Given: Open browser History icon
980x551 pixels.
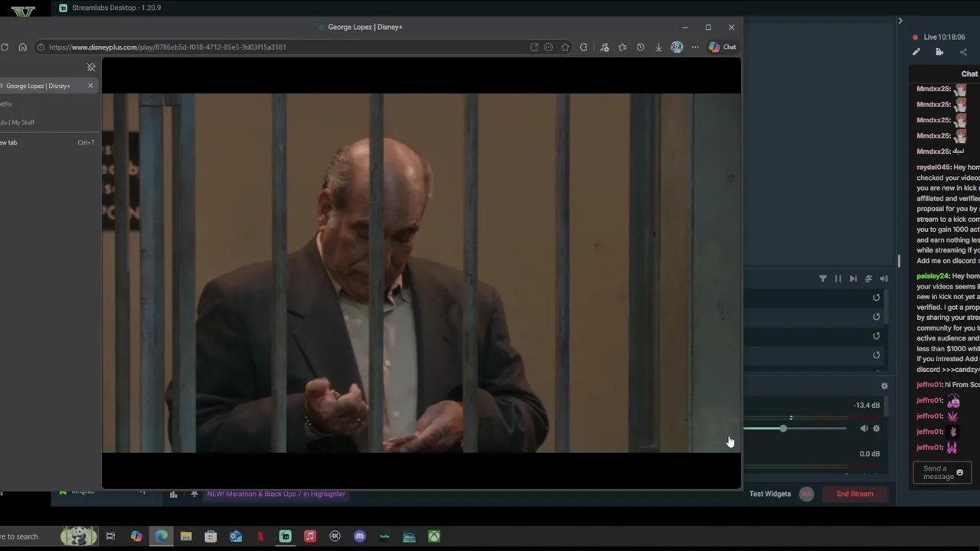Looking at the screenshot, I should click(640, 47).
